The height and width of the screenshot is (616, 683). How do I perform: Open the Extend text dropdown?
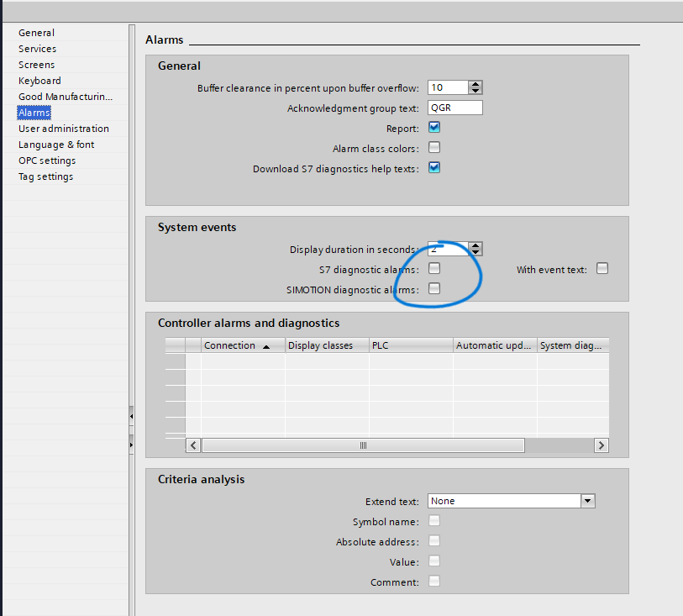(587, 501)
